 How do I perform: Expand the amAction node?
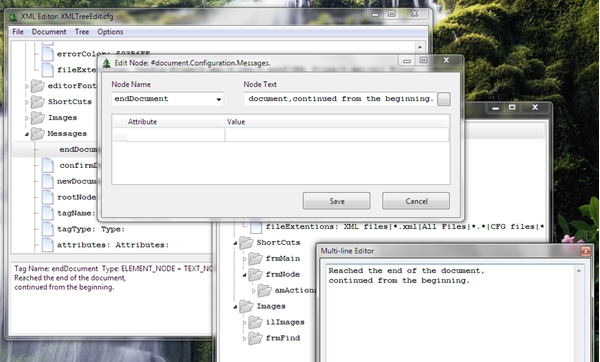tap(253, 291)
